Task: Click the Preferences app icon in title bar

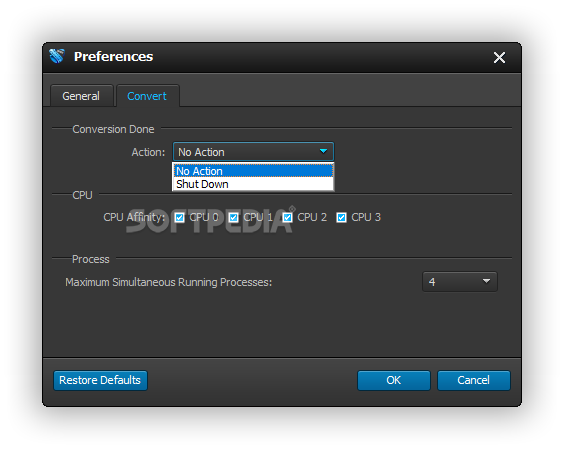Action: coord(57,56)
